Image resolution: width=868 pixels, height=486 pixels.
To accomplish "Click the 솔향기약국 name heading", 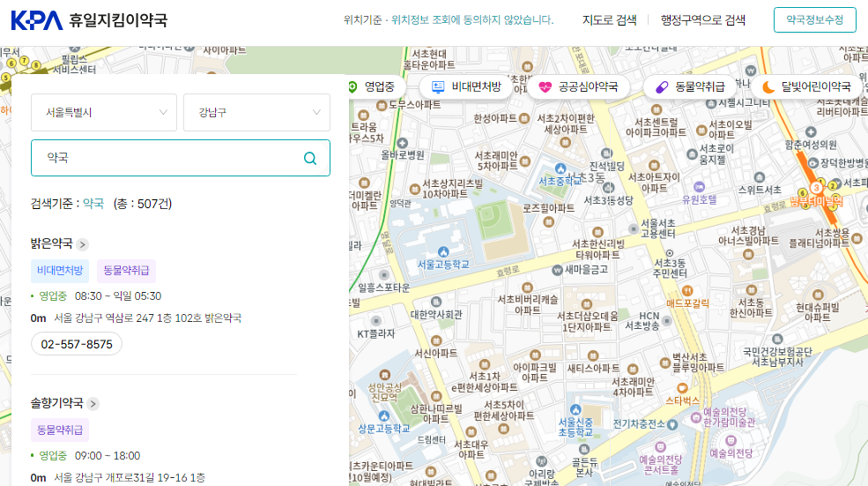I will 56,403.
